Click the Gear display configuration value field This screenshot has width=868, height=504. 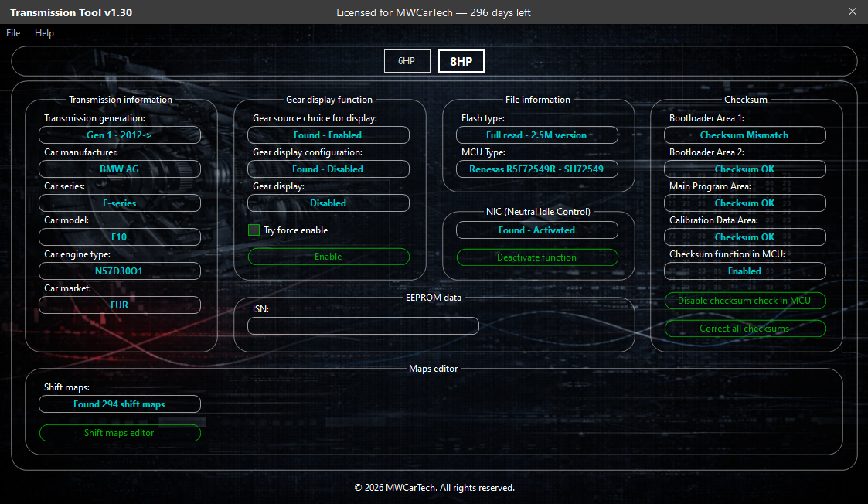328,169
